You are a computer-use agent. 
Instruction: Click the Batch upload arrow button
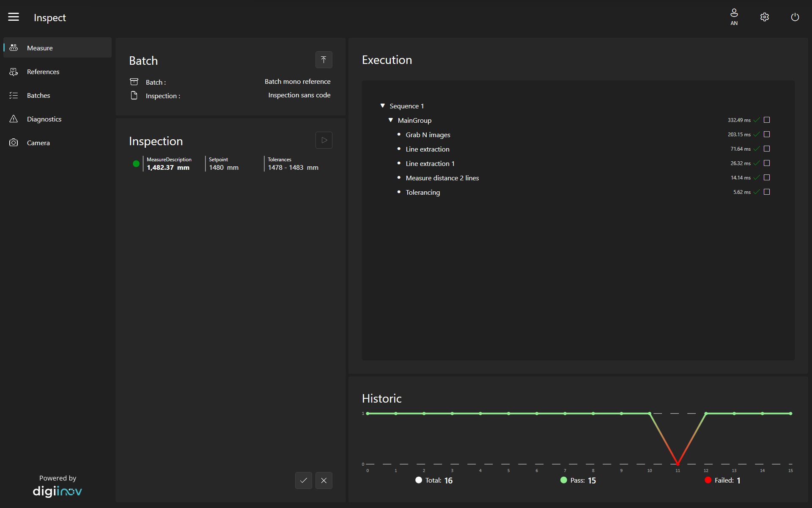324,60
